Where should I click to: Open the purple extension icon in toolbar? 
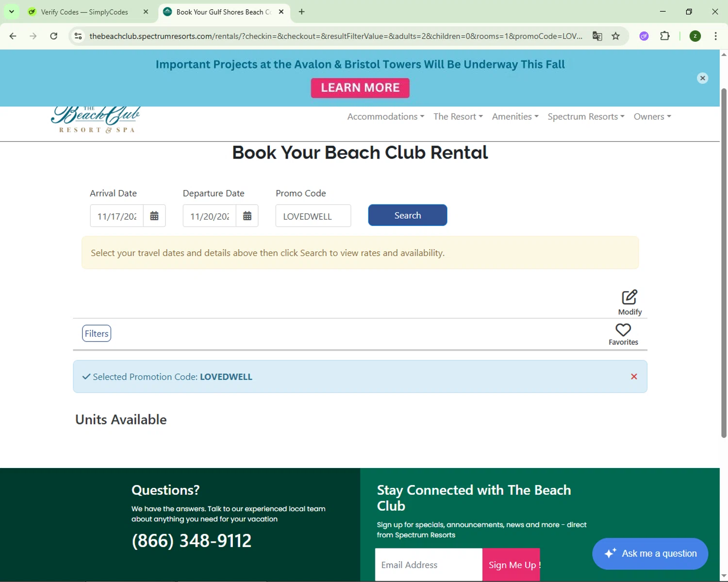644,36
